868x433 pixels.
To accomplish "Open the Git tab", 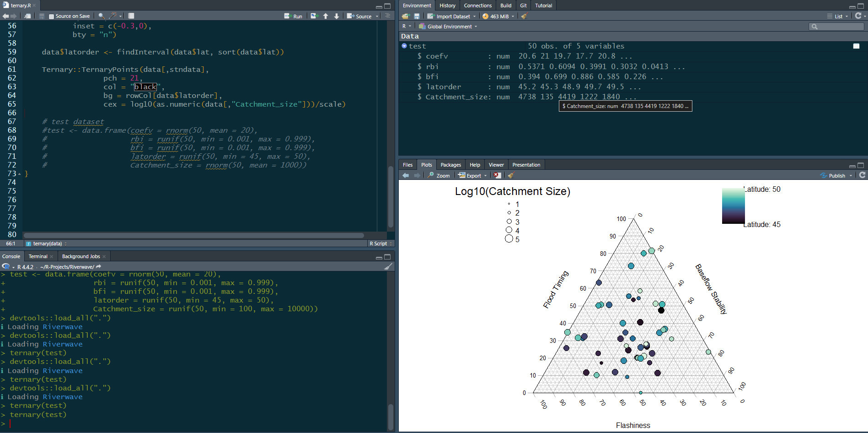I will [x=523, y=5].
